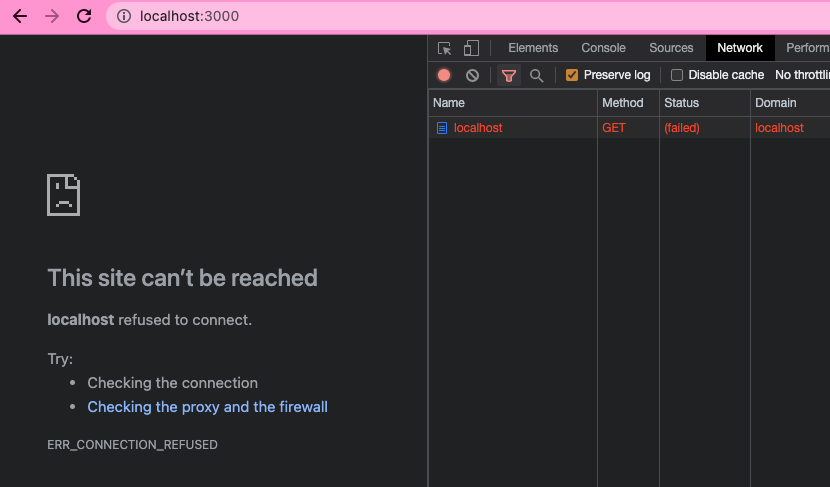This screenshot has height=487, width=830.
Task: Click the Checking the connection suggestion
Action: point(173,383)
